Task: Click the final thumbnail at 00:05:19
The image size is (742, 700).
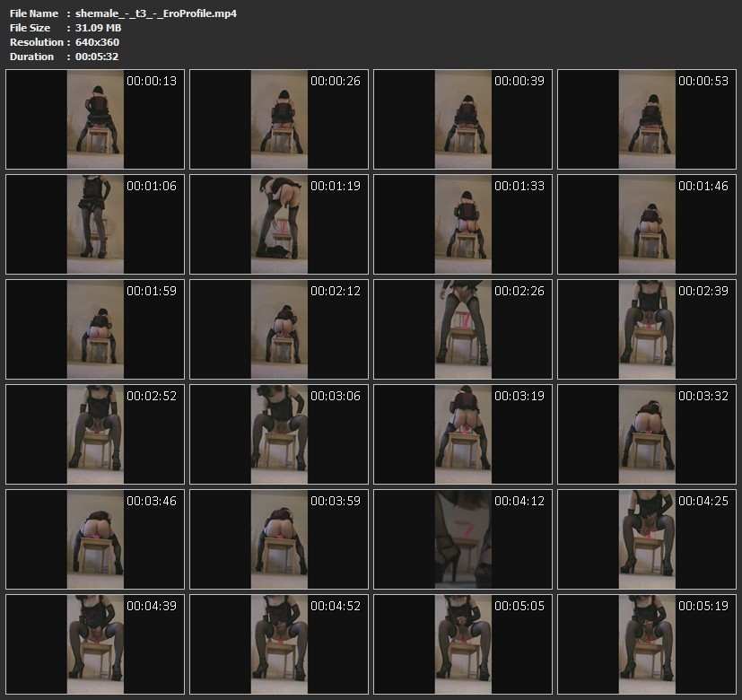Action: click(x=647, y=643)
